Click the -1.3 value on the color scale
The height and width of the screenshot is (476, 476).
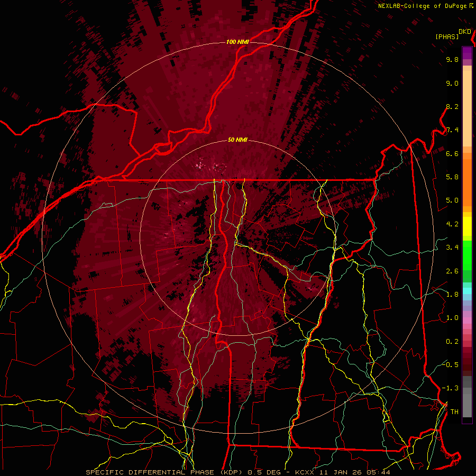click(x=451, y=388)
